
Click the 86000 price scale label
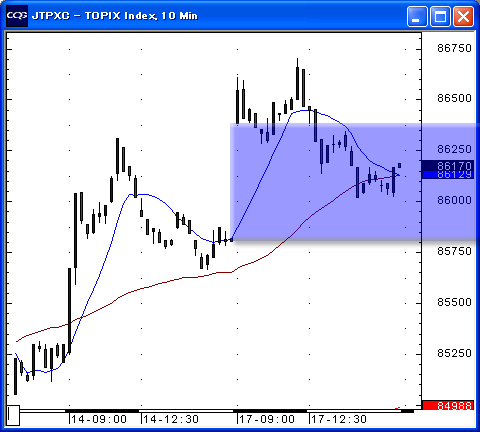[454, 200]
